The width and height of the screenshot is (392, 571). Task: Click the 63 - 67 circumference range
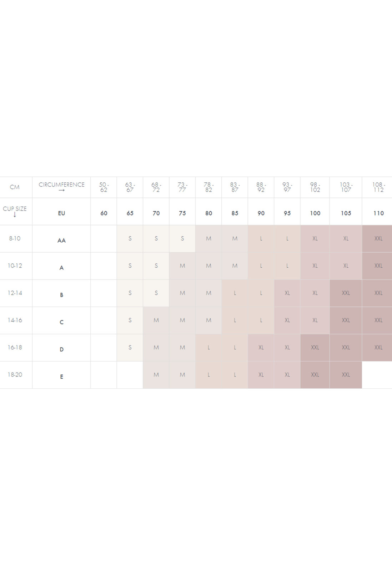[x=130, y=187]
